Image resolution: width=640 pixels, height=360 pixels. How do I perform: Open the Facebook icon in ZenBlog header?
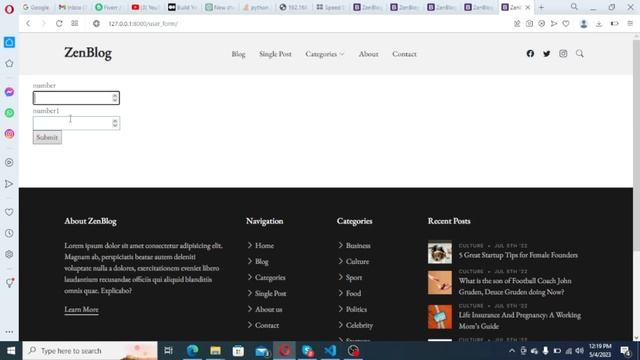tap(530, 53)
